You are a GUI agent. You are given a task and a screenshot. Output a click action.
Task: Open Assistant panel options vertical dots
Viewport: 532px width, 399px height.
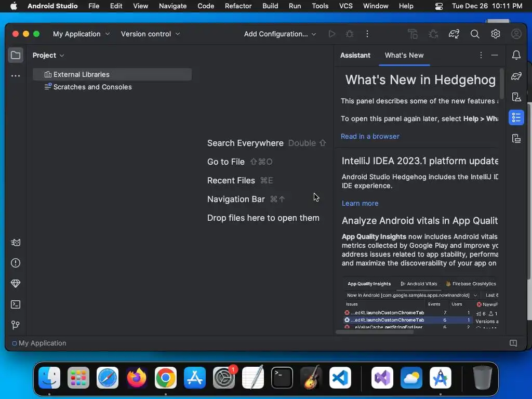pyautogui.click(x=481, y=55)
